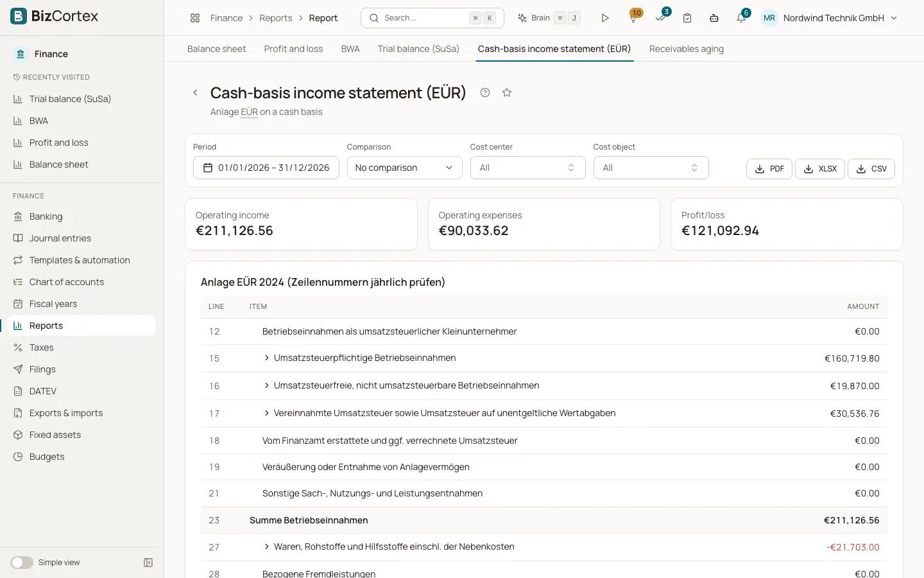Click the BizCortex logo icon
Image resolution: width=924 pixels, height=578 pixels.
pos(19,16)
